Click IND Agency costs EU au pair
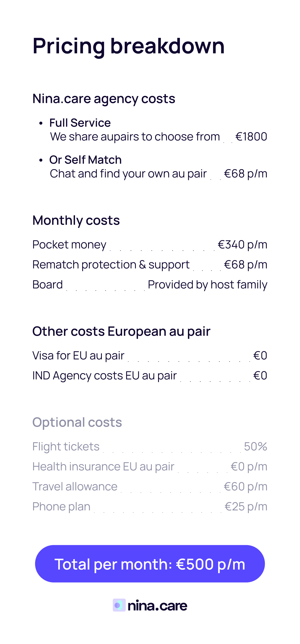 tap(104, 376)
